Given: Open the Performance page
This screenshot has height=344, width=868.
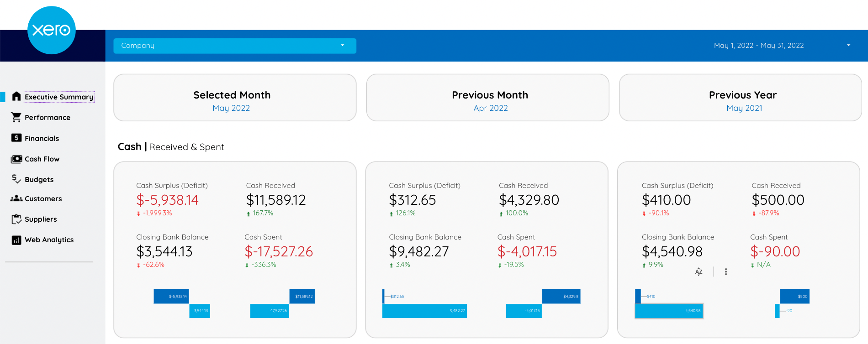Looking at the screenshot, I should [x=47, y=118].
